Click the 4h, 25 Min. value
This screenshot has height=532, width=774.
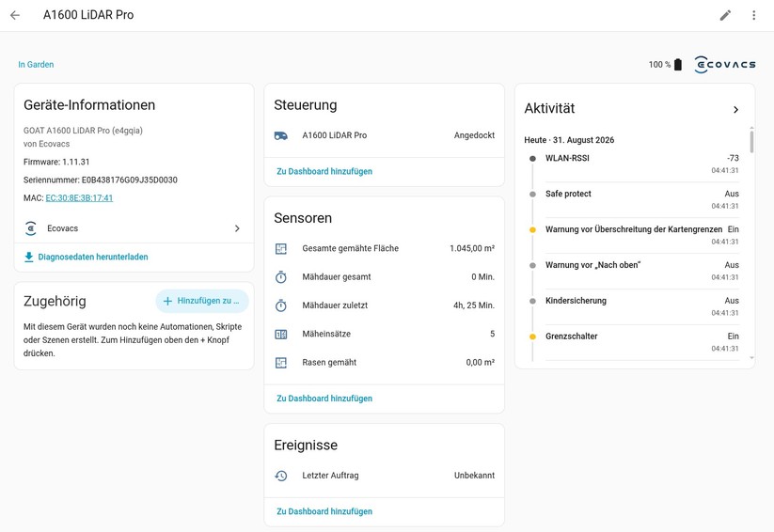(x=474, y=305)
